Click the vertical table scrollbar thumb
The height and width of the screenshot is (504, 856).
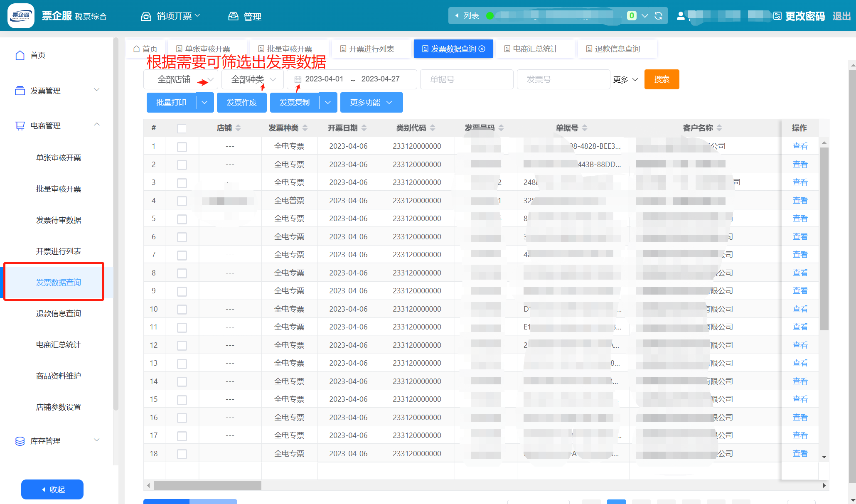(824, 239)
